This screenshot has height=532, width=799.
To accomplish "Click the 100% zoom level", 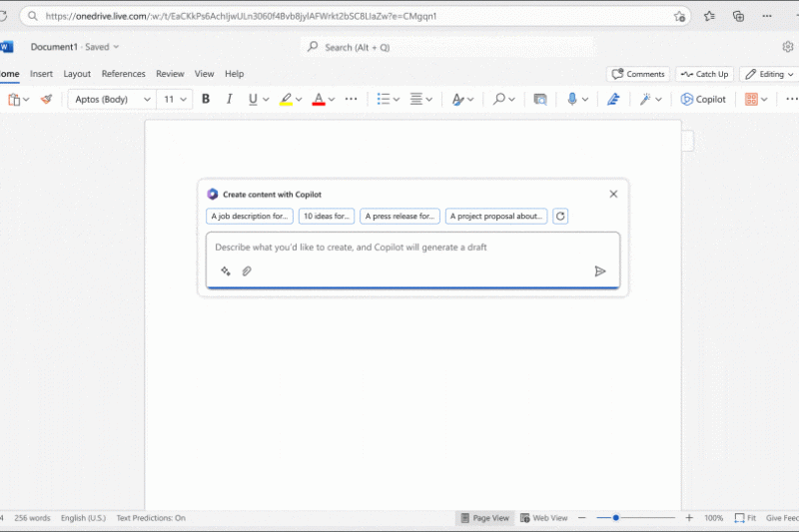I will click(x=713, y=518).
